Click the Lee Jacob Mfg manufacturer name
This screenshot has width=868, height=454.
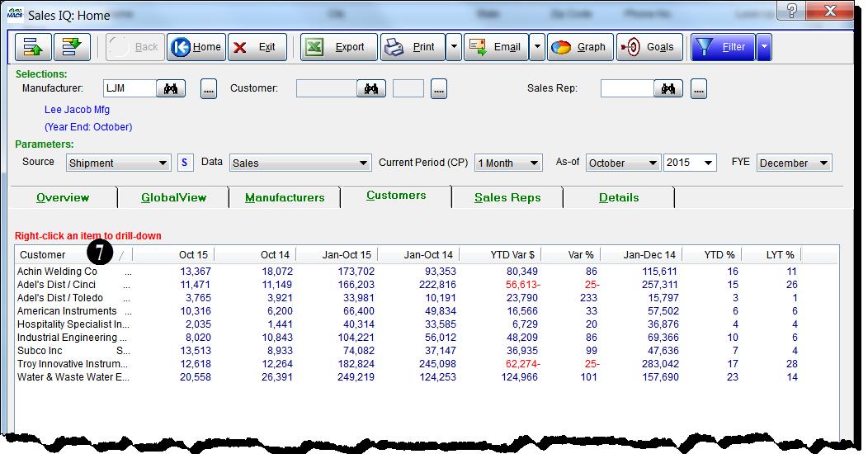pyautogui.click(x=77, y=110)
